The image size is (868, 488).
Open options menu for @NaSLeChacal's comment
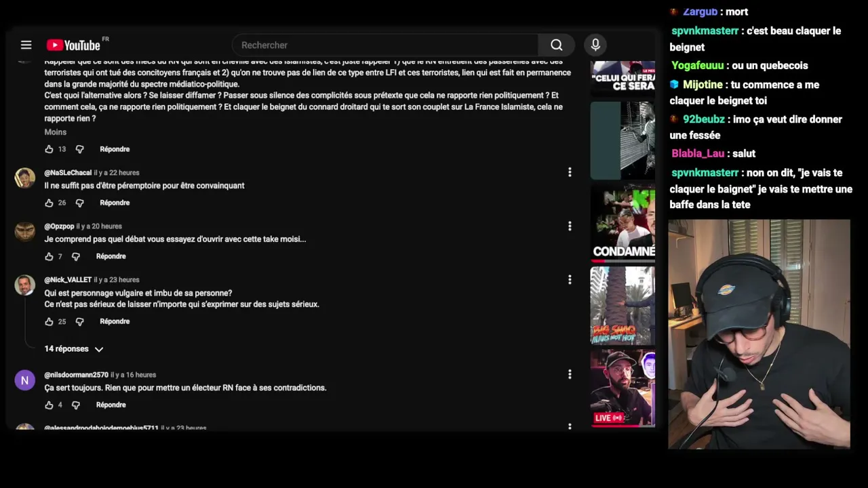[570, 172]
